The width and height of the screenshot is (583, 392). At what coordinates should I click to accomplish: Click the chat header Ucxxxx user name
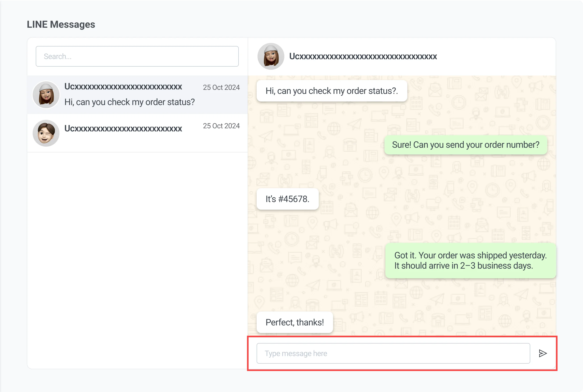[363, 57]
